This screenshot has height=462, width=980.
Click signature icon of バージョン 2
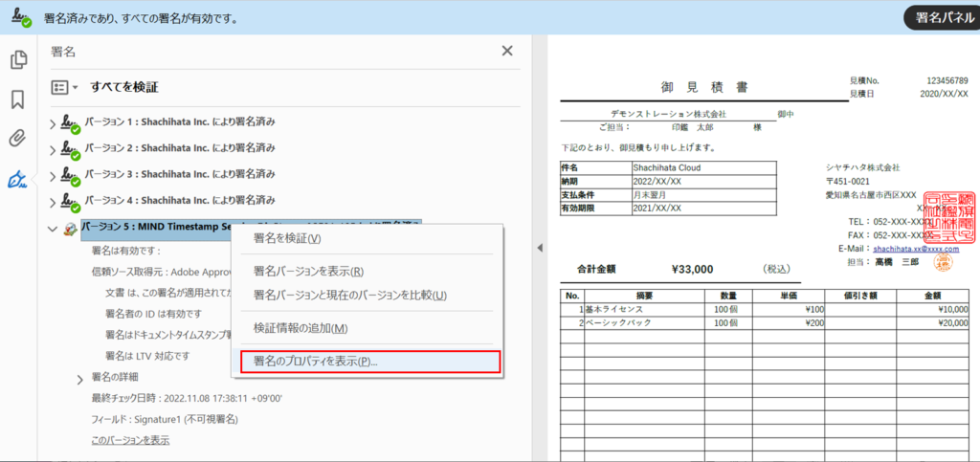pos(70,151)
